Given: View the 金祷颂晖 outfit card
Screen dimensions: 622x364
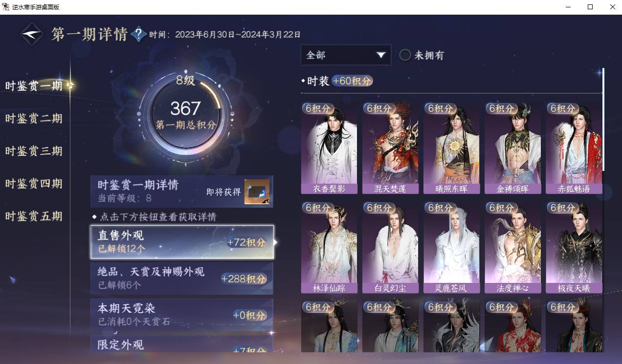Looking at the screenshot, I should [x=512, y=148].
